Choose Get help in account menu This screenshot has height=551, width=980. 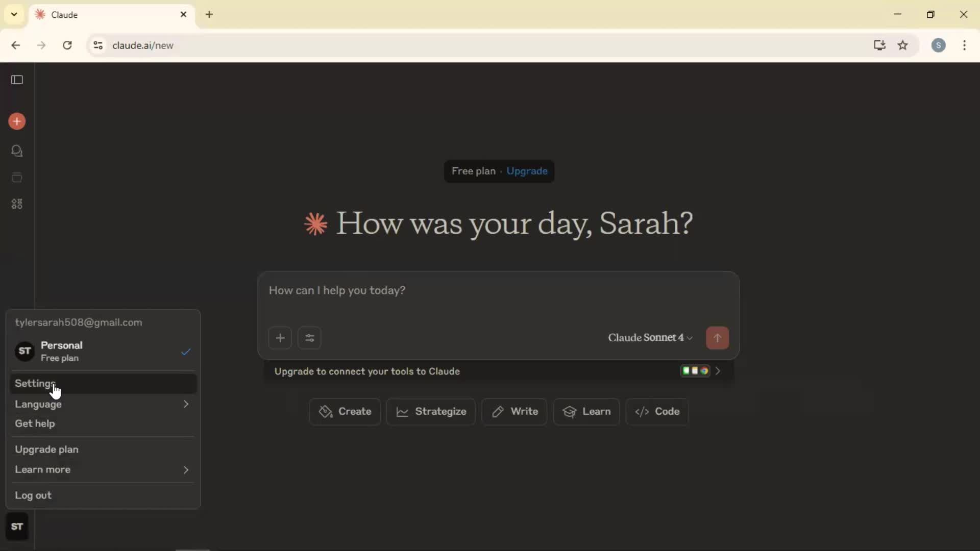tap(103, 423)
